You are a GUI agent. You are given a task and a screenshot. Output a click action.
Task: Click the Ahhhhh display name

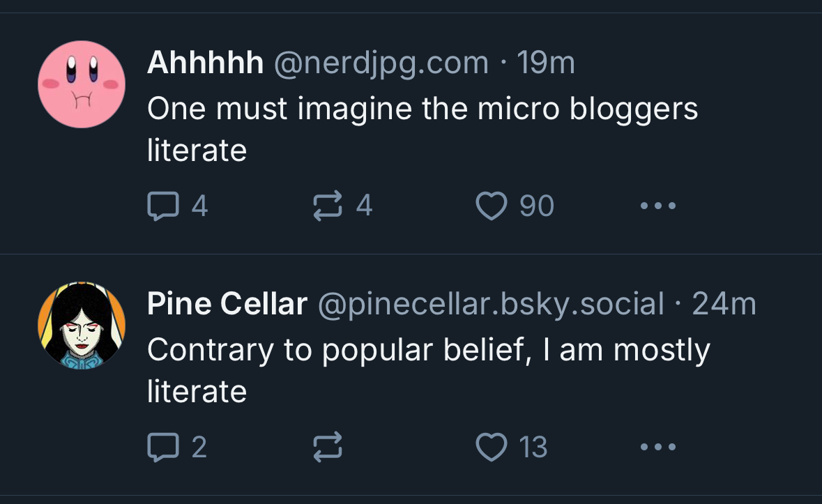(x=205, y=63)
